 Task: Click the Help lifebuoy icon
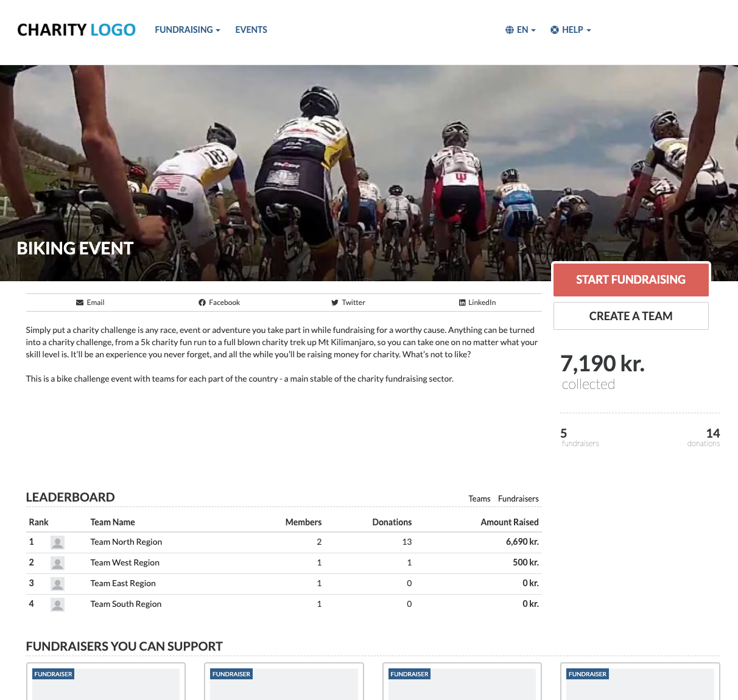(555, 30)
